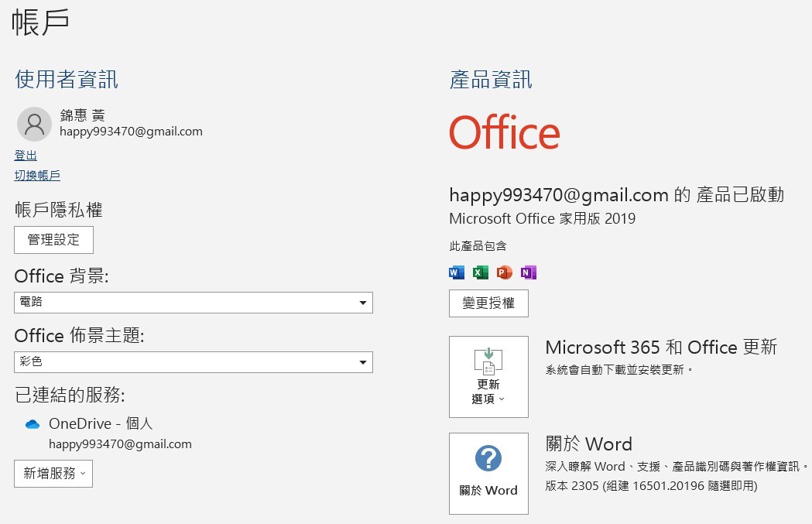Open the 更新選項 update options menu
Viewport: 812px width, 524px height.
click(x=489, y=377)
